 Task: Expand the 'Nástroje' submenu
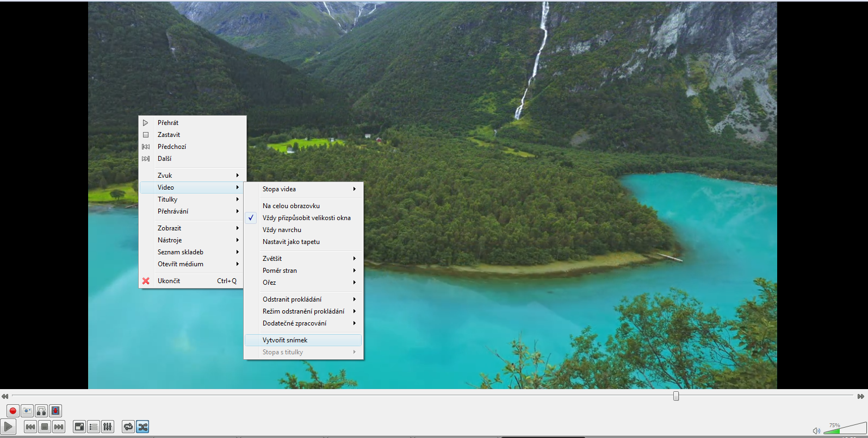(191, 240)
